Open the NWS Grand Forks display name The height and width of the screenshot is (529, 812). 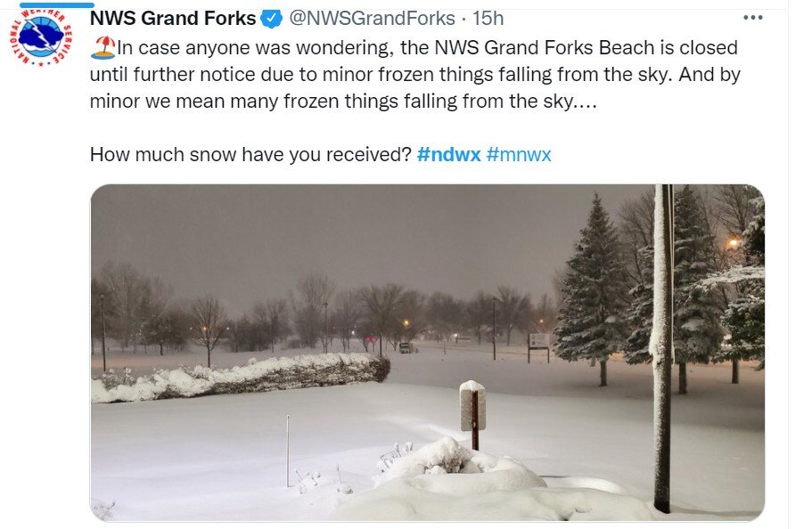(x=173, y=19)
